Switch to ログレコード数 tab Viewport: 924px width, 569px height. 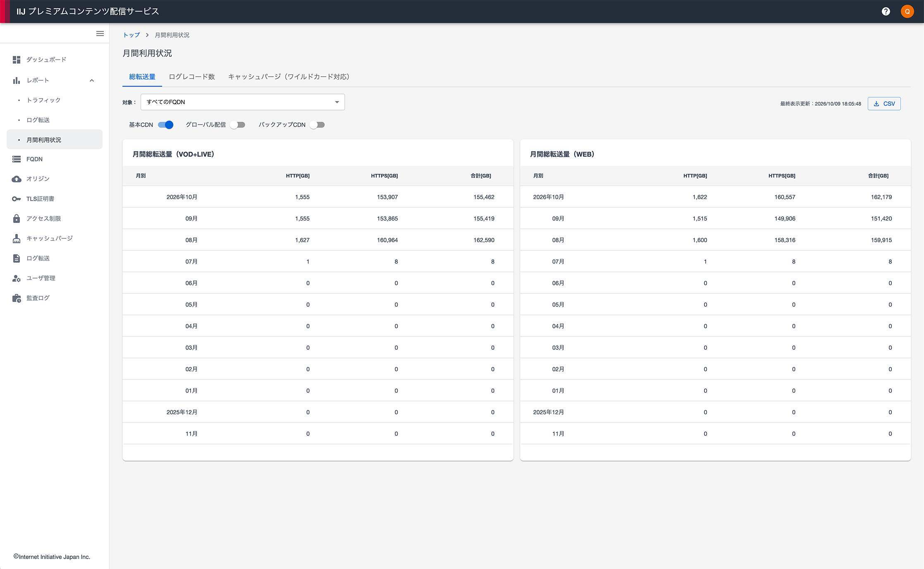pyautogui.click(x=192, y=77)
